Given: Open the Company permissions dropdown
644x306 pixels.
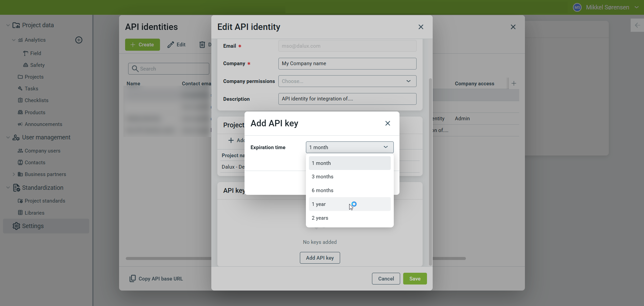Looking at the screenshot, I should pyautogui.click(x=347, y=81).
